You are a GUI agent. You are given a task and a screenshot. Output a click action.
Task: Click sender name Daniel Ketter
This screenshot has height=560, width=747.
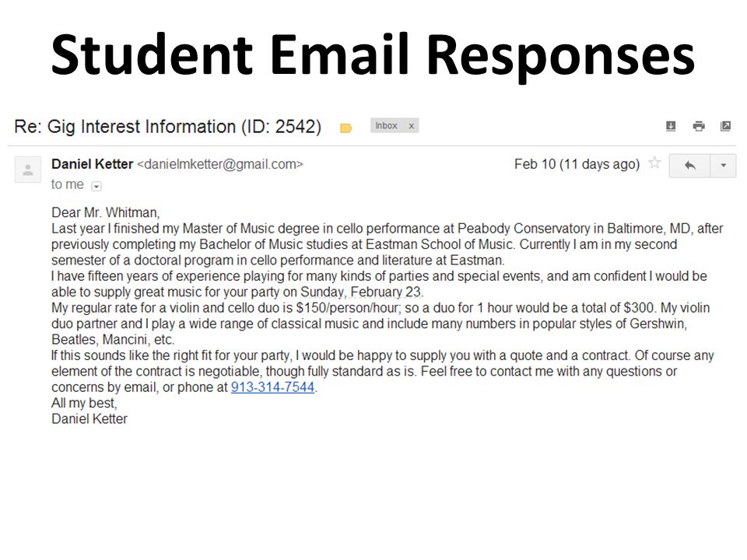93,164
